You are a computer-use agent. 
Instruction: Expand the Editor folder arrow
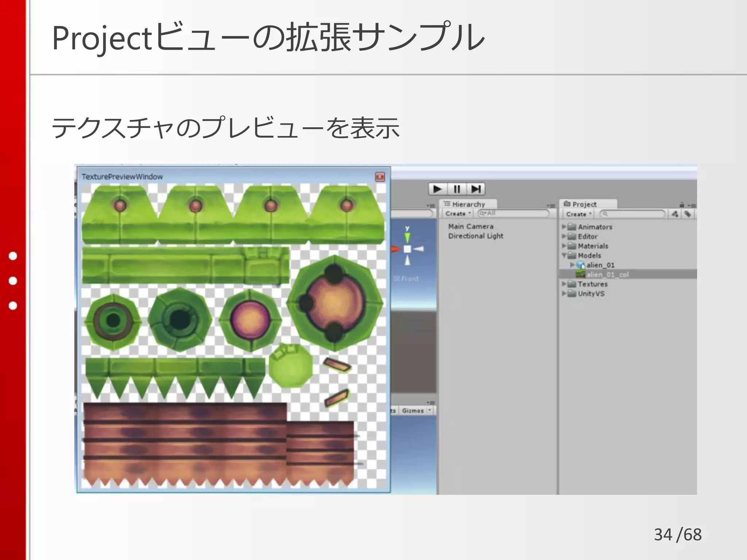click(564, 236)
